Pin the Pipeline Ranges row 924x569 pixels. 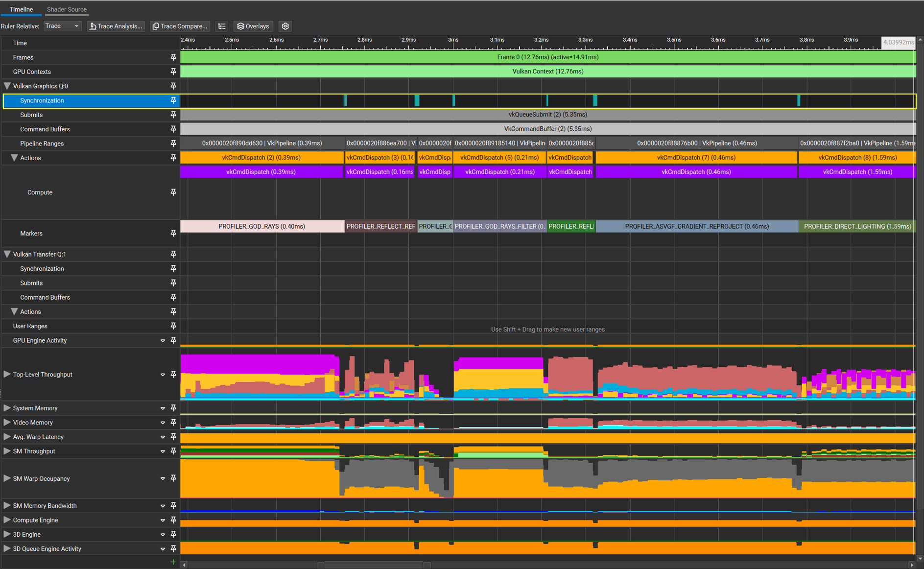tap(173, 143)
